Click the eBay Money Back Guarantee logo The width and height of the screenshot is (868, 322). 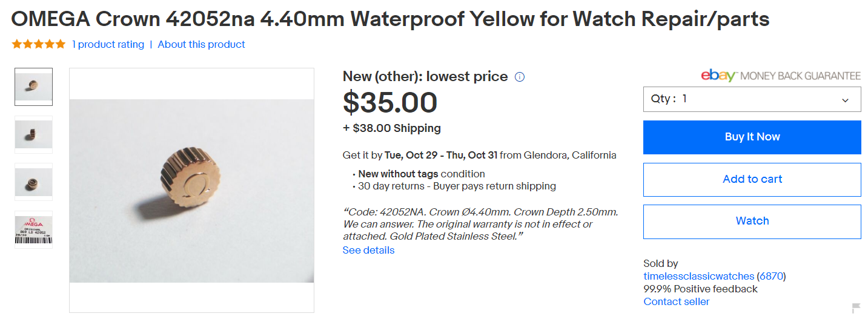pyautogui.click(x=780, y=76)
